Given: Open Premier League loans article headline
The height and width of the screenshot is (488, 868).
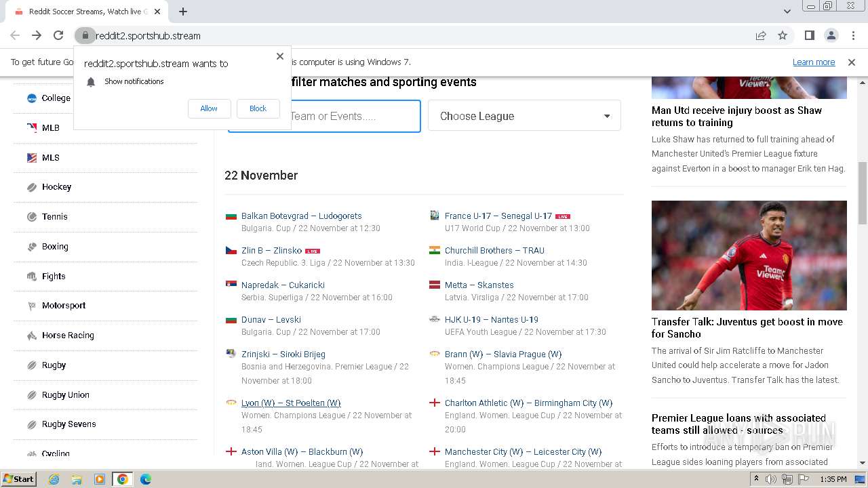Looking at the screenshot, I should click(738, 424).
